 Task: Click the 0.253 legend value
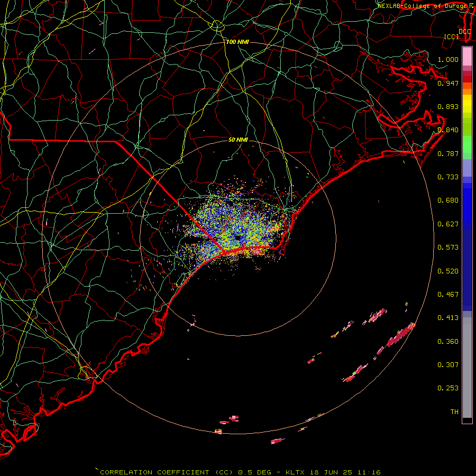coord(448,388)
